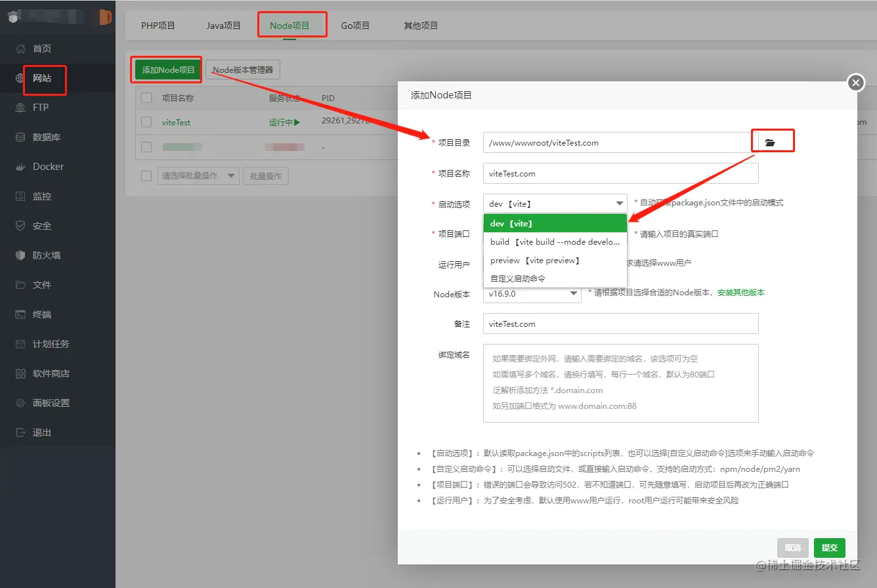The height and width of the screenshot is (588, 877).
Task: Toggle the select-all checkbox in table header
Action: 146,98
